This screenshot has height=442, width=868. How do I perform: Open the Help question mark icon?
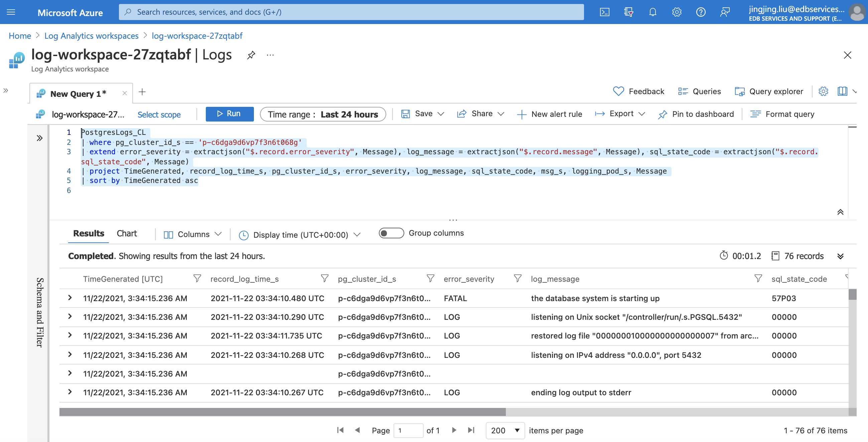pyautogui.click(x=701, y=12)
